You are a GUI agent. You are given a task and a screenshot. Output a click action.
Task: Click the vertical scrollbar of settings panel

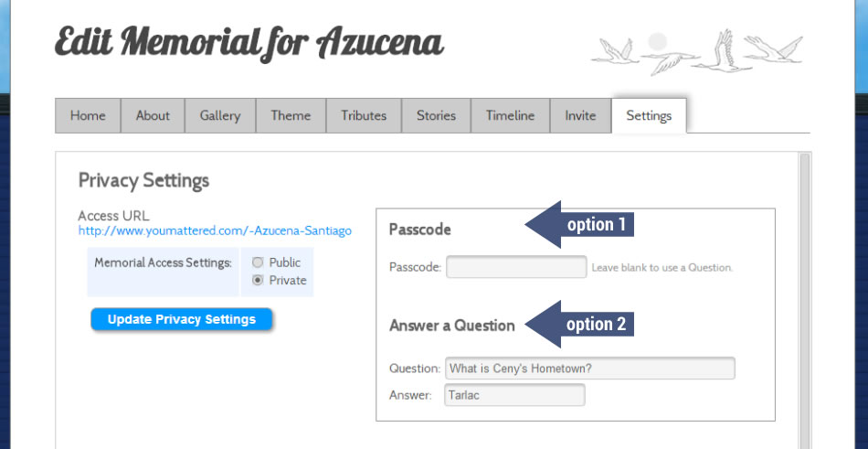coord(805,301)
